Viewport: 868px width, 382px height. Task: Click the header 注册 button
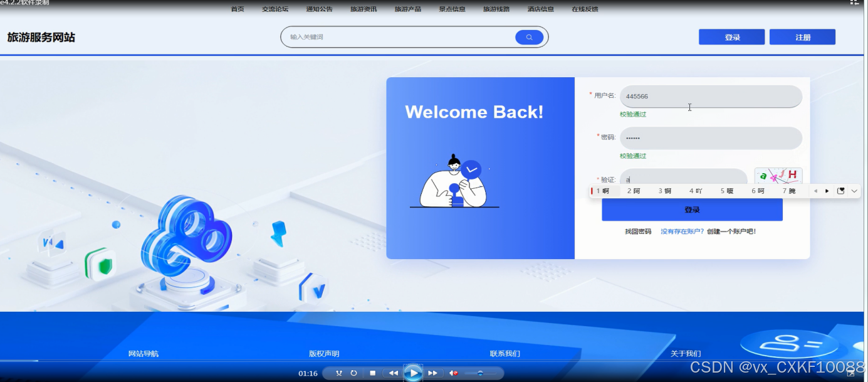coord(803,37)
